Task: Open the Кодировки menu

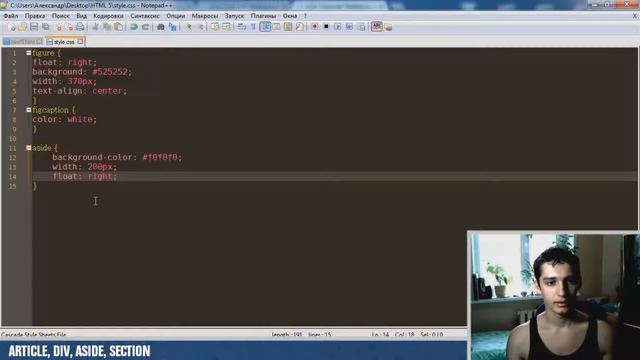Action: 108,16
